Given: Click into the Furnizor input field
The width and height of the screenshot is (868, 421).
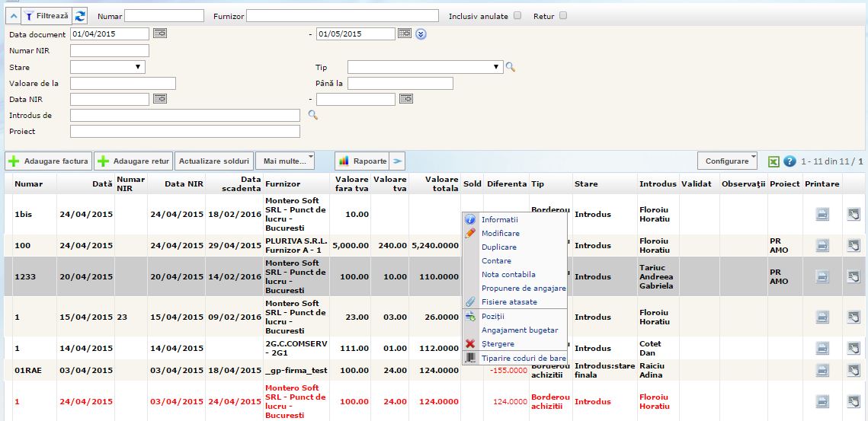Looking at the screenshot, I should point(342,16).
